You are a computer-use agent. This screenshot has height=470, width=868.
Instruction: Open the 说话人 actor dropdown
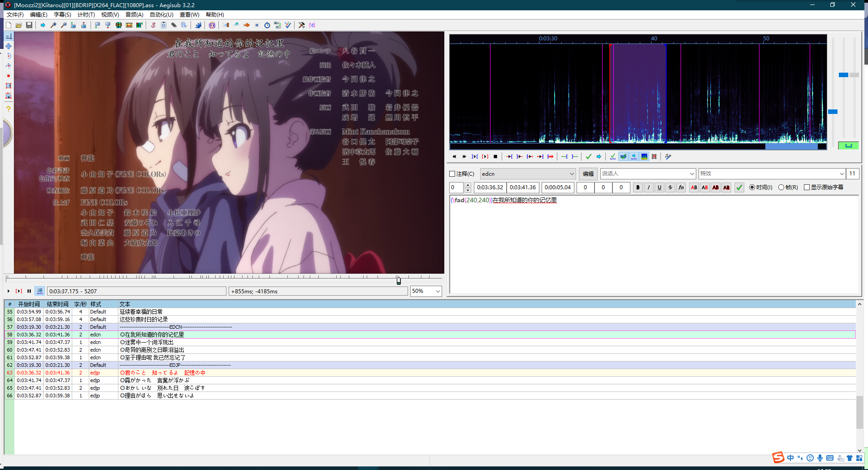pyautogui.click(x=692, y=174)
